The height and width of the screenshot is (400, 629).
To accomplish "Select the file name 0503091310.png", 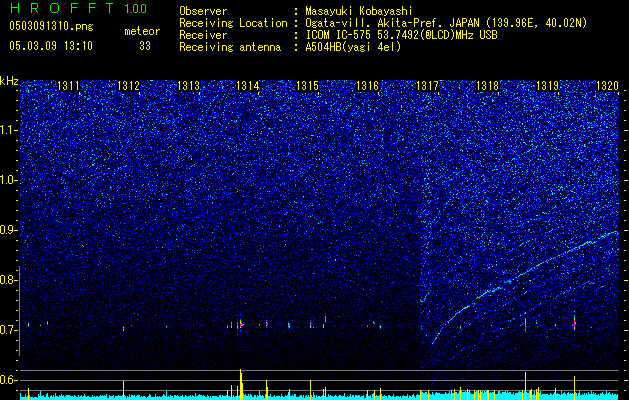I will (x=51, y=27).
